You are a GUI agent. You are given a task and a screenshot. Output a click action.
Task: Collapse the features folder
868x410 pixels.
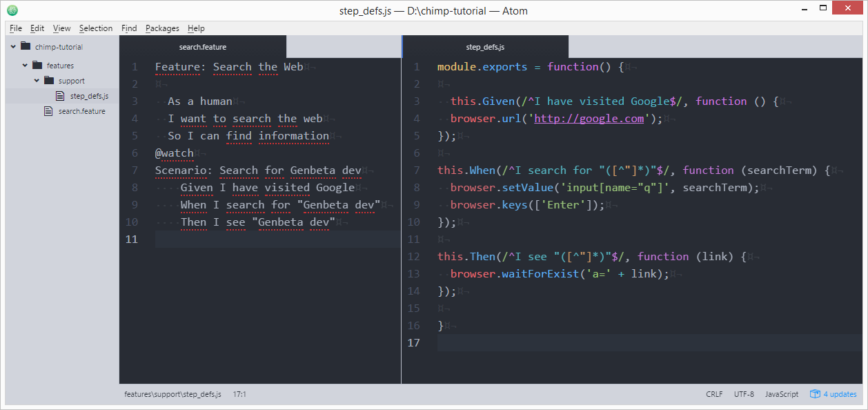23,65
